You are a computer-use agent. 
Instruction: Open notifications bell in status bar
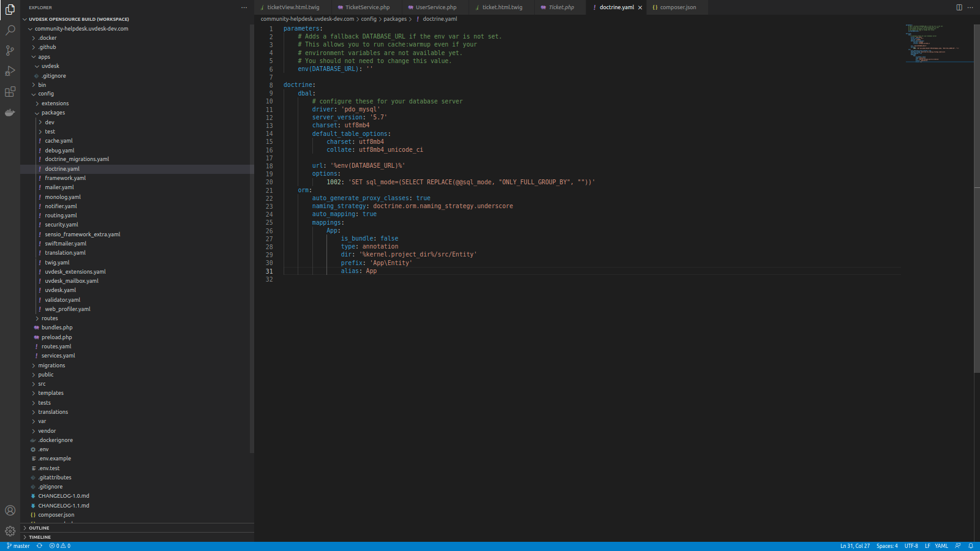(x=971, y=546)
